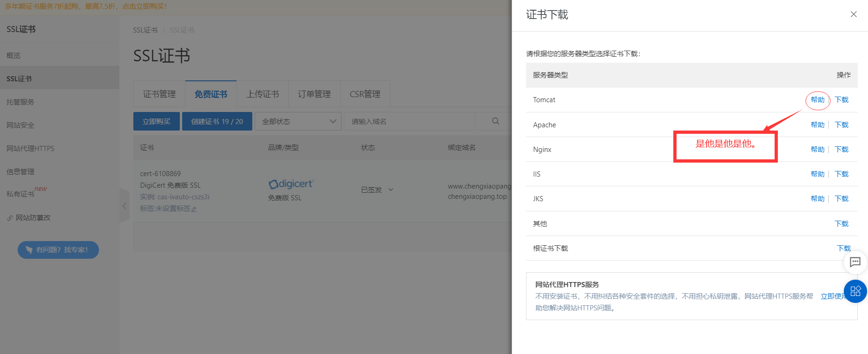Image resolution: width=868 pixels, height=354 pixels.
Task: Collapse the sidebar with the arrow handle
Action: click(124, 205)
